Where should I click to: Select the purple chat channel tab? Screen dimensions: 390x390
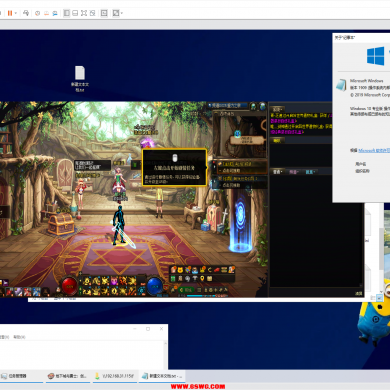click(294, 172)
